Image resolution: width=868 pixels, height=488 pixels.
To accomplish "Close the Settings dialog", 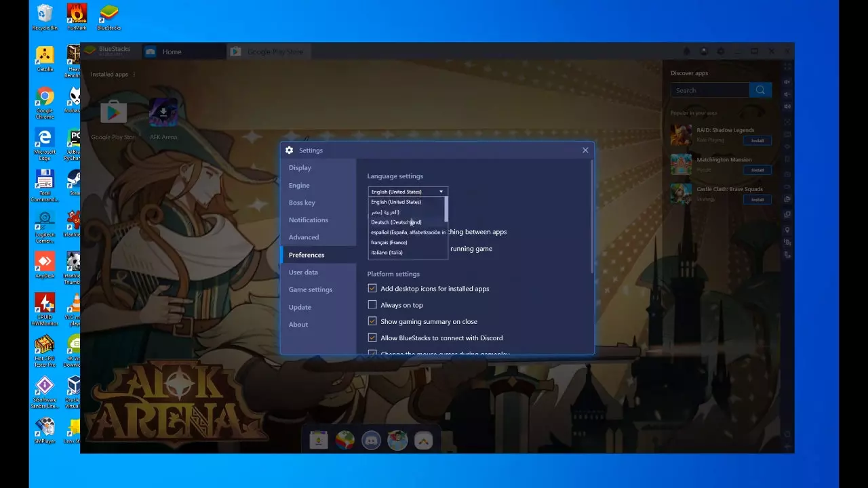I will pyautogui.click(x=585, y=150).
